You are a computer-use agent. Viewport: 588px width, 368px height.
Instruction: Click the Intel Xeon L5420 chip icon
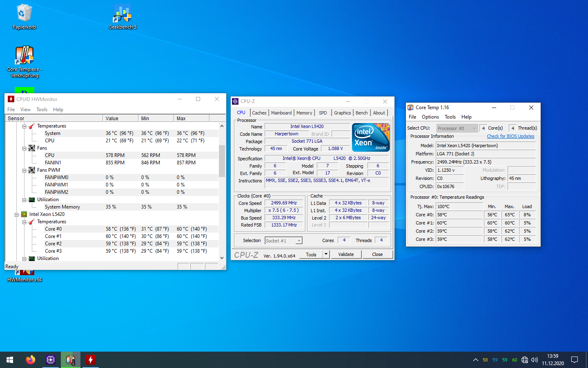[24, 214]
